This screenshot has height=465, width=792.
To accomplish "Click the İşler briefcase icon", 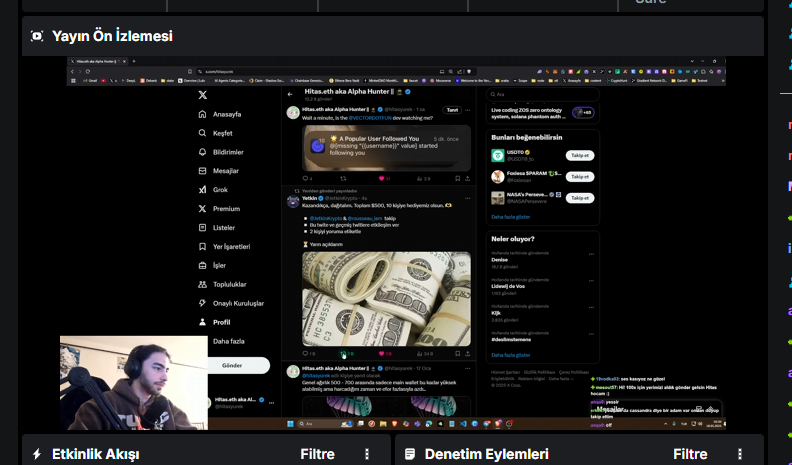I will (203, 266).
